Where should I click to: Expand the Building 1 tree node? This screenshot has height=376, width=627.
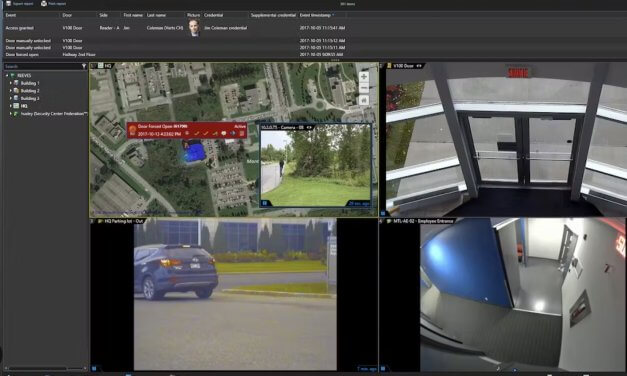(11, 83)
